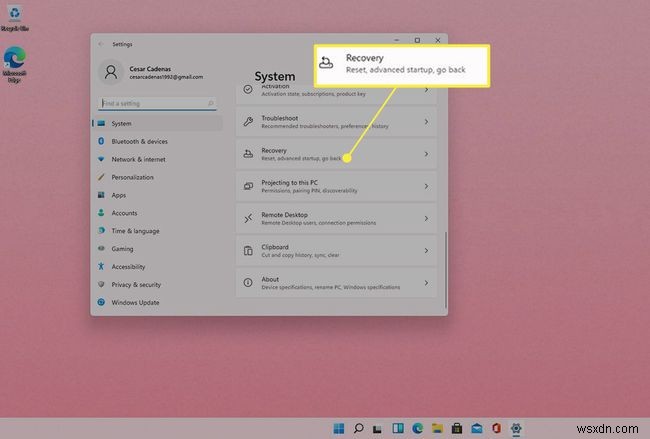Open the Microsoft Store from the taskbar
This screenshot has width=650, height=439.
click(457, 428)
